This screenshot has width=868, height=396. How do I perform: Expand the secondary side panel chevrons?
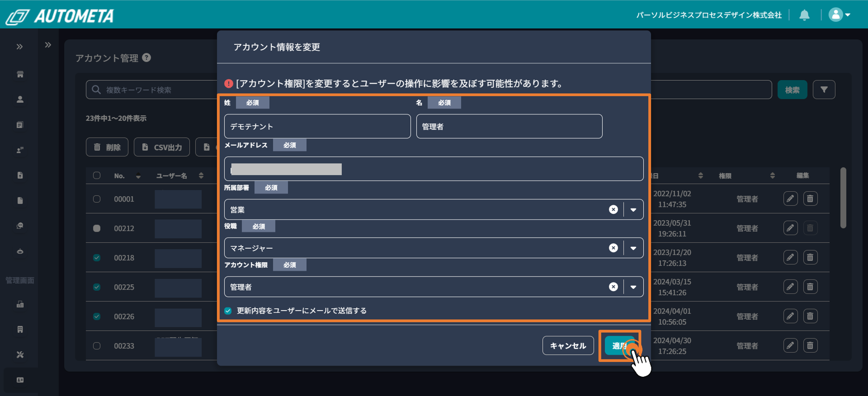click(x=48, y=45)
